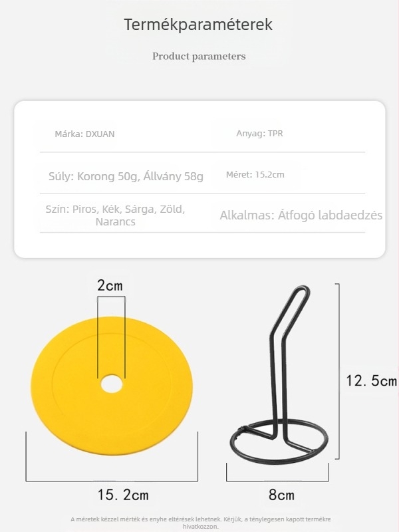The height and width of the screenshot is (532, 399).
Task: Click the Méret: 15.2cm text
Action: pyautogui.click(x=255, y=175)
